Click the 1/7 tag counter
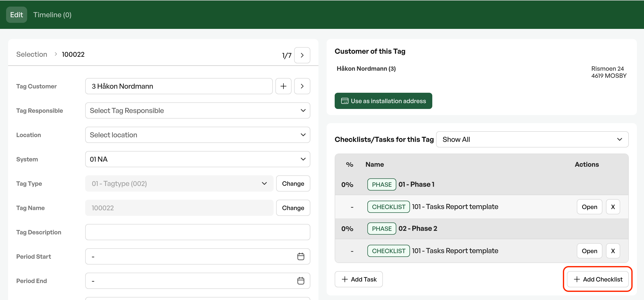The image size is (644, 300). 287,55
